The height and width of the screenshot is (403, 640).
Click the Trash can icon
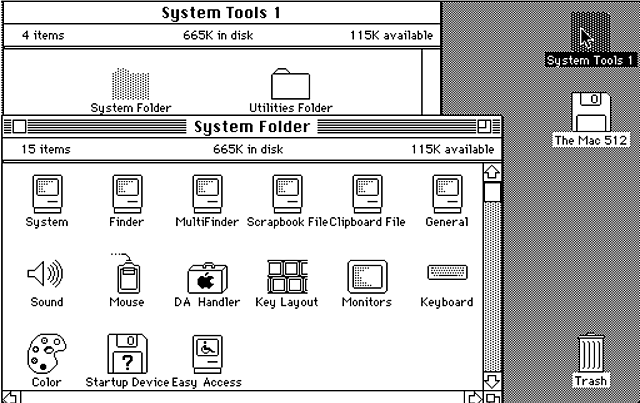[591, 354]
